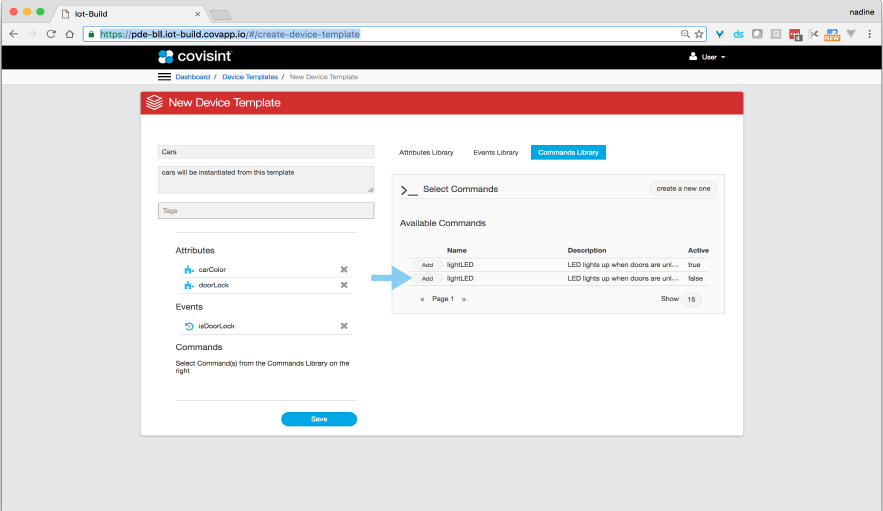
Task: Reload the page in browser
Action: [x=51, y=33]
